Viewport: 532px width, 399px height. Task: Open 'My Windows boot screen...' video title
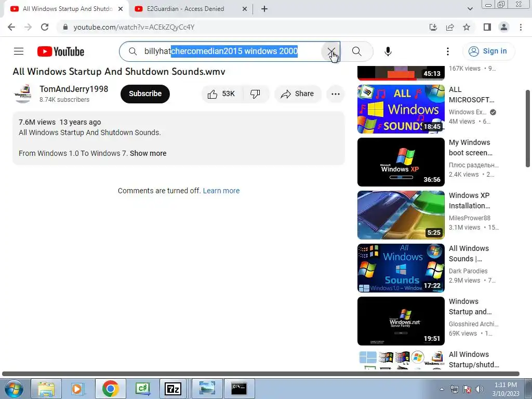pos(470,148)
